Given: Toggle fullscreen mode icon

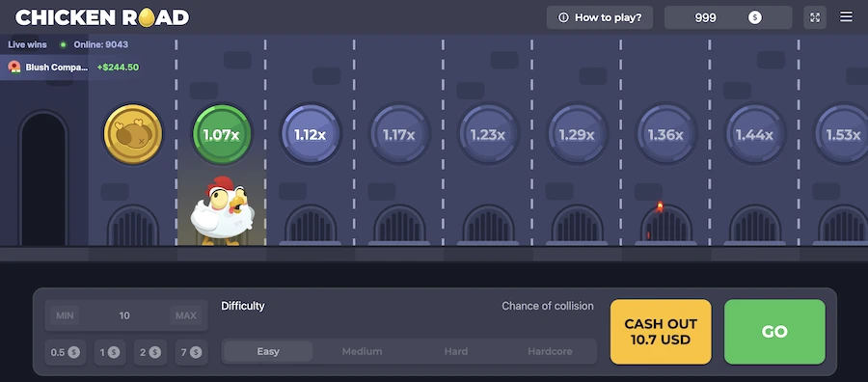Looking at the screenshot, I should (x=815, y=17).
